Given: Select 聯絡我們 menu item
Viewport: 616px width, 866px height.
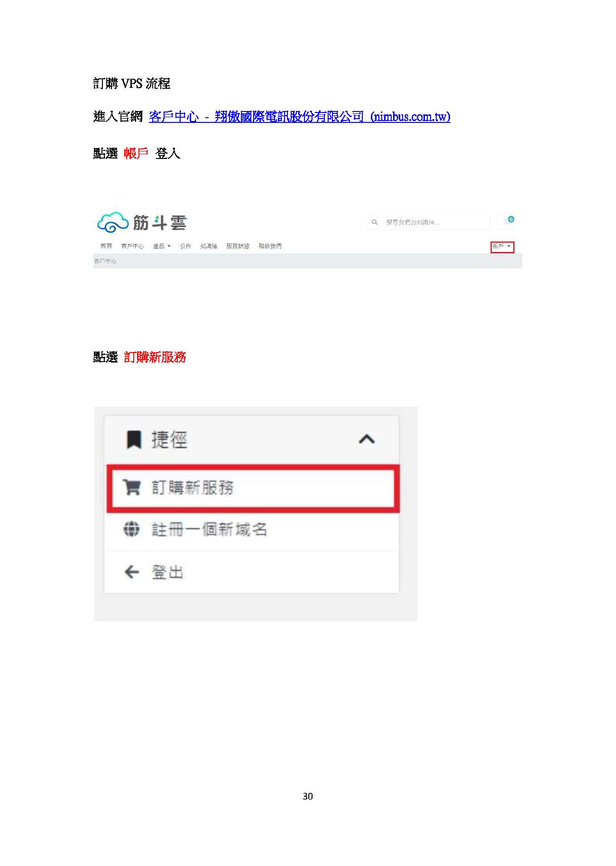Looking at the screenshot, I should [270, 246].
